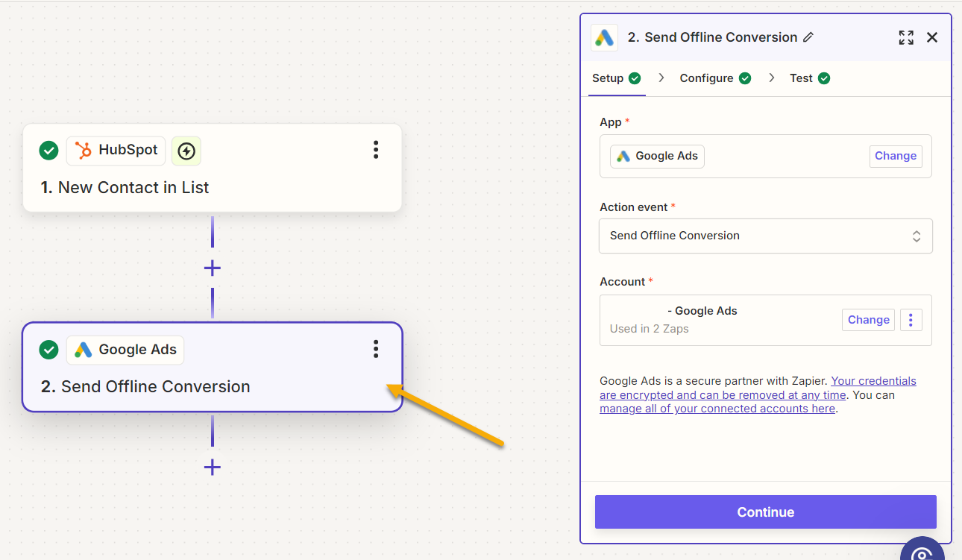This screenshot has height=560, width=962.
Task: Click the green check status on HubSpot step
Action: tap(48, 151)
